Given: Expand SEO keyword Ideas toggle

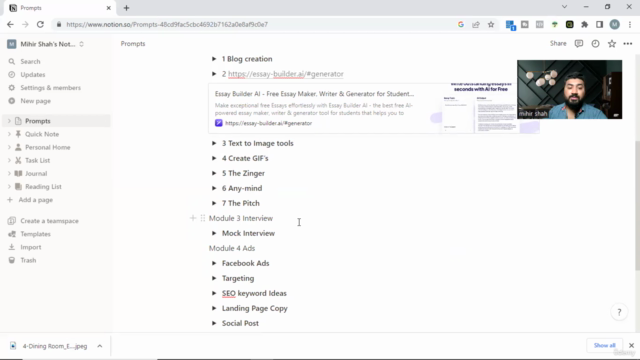Looking at the screenshot, I should (214, 293).
